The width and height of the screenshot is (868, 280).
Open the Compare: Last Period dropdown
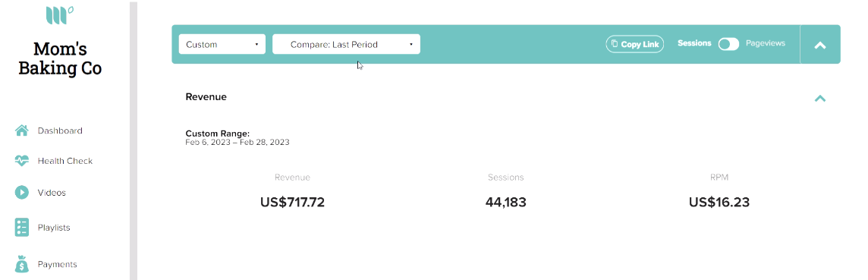(346, 44)
